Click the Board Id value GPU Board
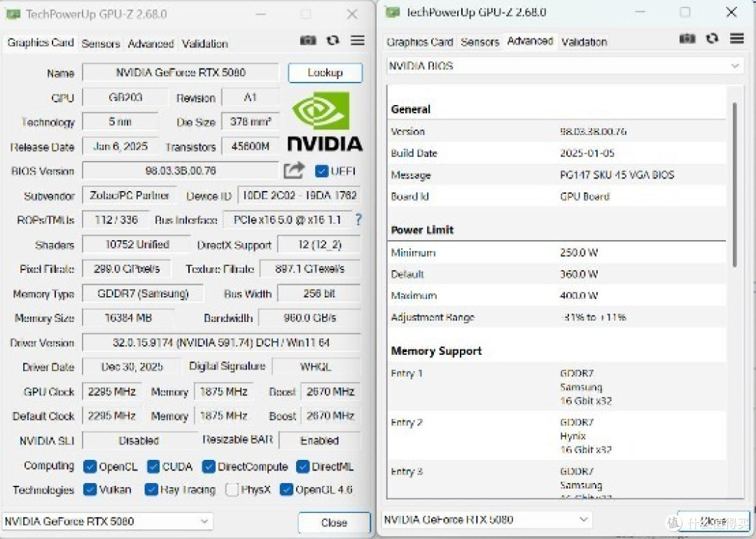The width and height of the screenshot is (756, 539). point(584,196)
